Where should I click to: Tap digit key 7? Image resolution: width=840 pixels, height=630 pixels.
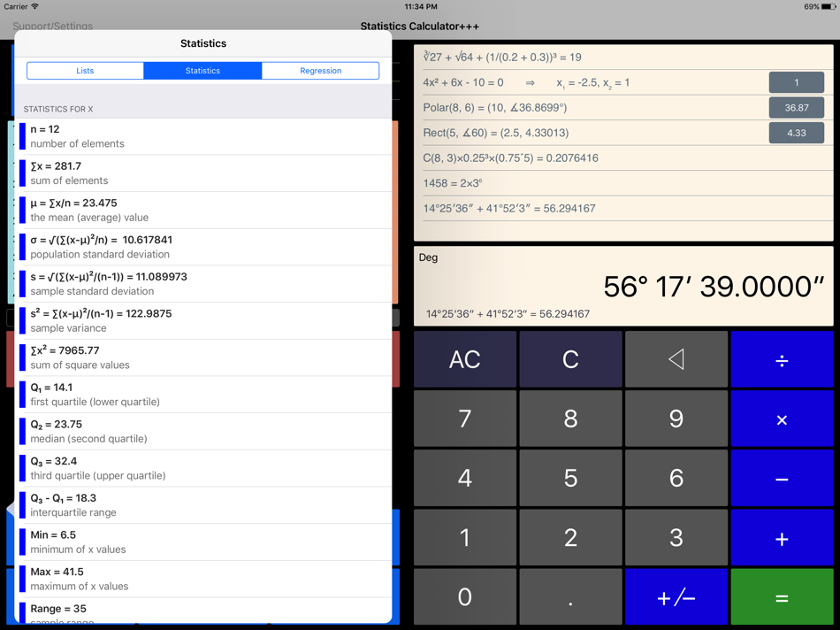coord(465,419)
